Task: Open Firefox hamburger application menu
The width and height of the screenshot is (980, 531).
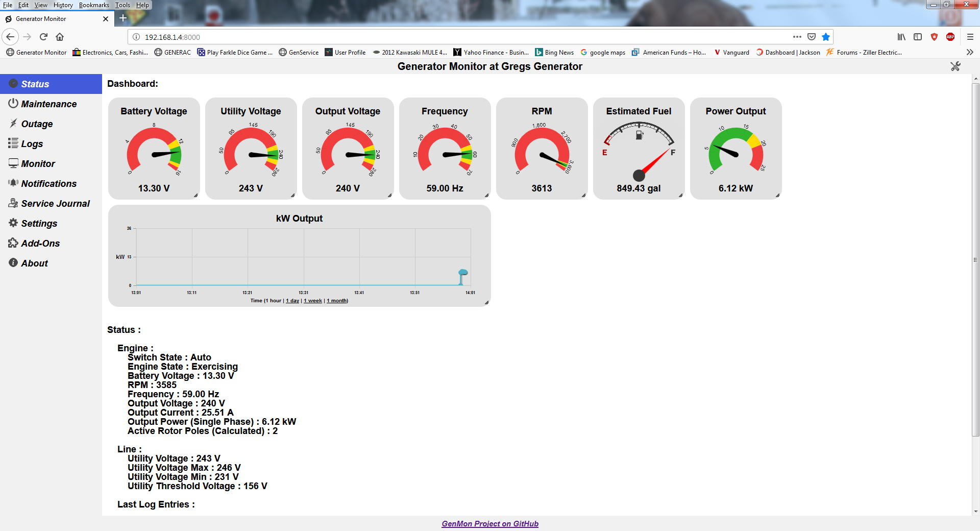Action: point(970,37)
